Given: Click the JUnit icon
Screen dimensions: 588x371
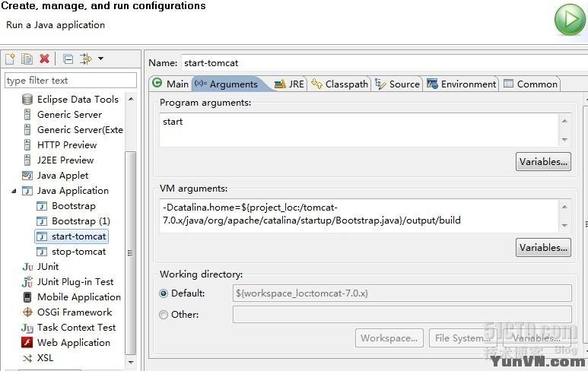Looking at the screenshot, I should coord(27,267).
